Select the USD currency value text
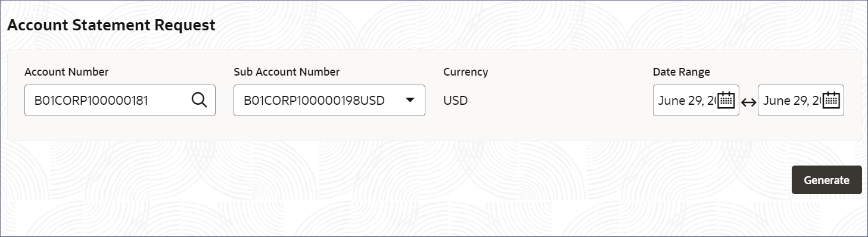Viewport: 868px width, 237px height. pyautogui.click(x=456, y=101)
